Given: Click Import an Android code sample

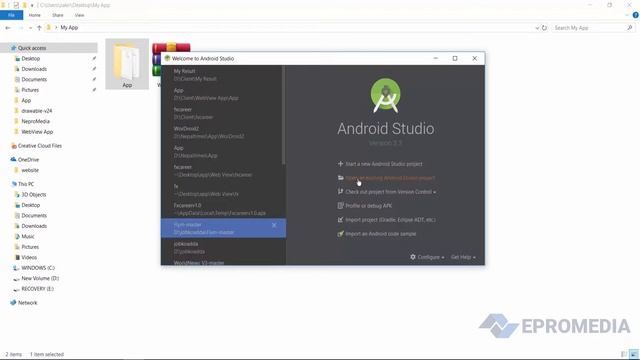Looking at the screenshot, I should pos(380,233).
